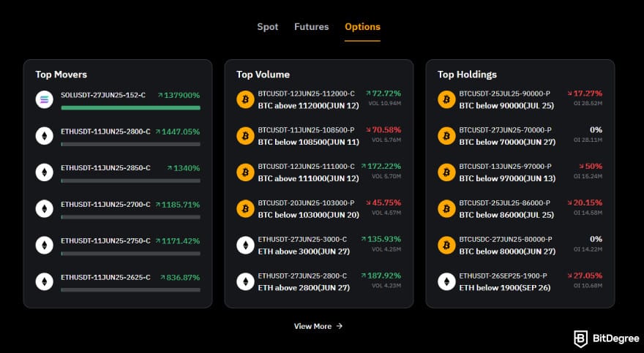Click the ETHUSDT-11JUN25-2800-C progress bar
The height and width of the screenshot is (353, 644).
tap(130, 144)
